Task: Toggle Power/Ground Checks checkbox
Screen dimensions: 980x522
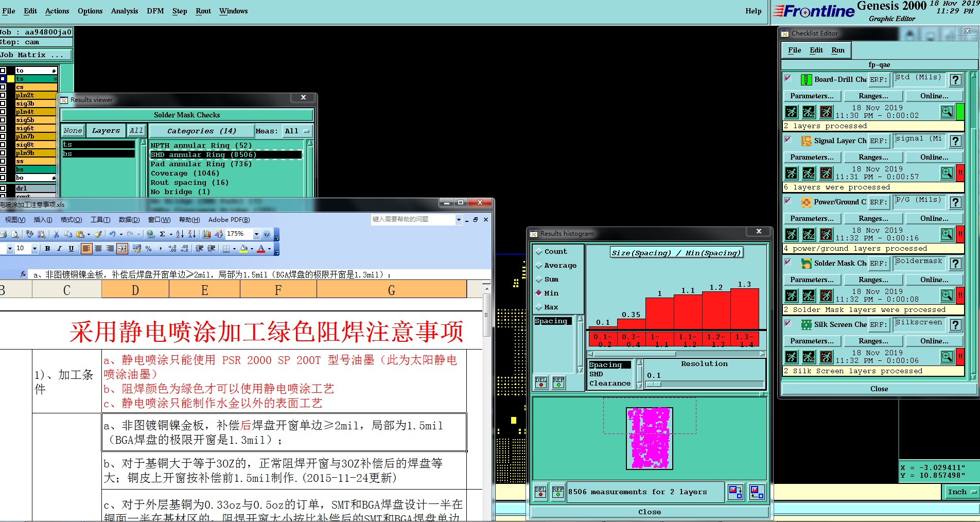Action: 788,201
